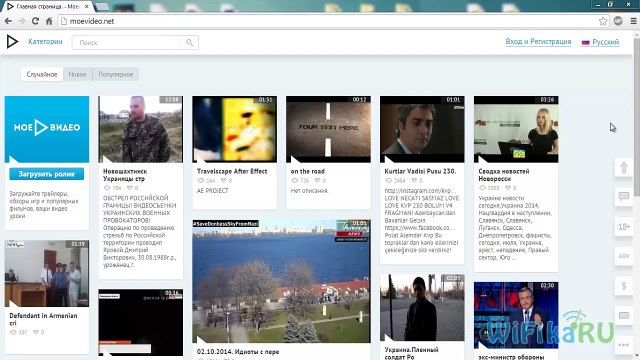Click the 02.10.2014. Идиоты с пере title
Viewport: 640px width, 360px height.
point(238,351)
